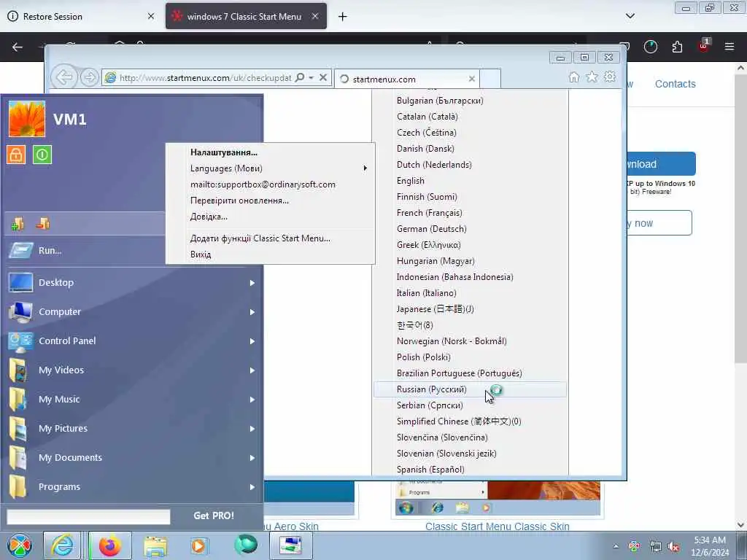747x560 pixels.
Task: Open the IE favorites star icon
Action: (592, 77)
